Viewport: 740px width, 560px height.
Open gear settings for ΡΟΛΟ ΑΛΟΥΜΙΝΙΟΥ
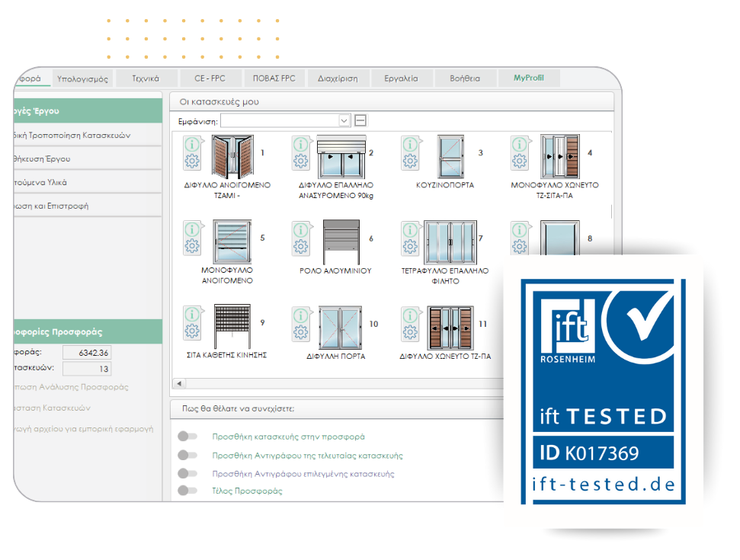(301, 246)
